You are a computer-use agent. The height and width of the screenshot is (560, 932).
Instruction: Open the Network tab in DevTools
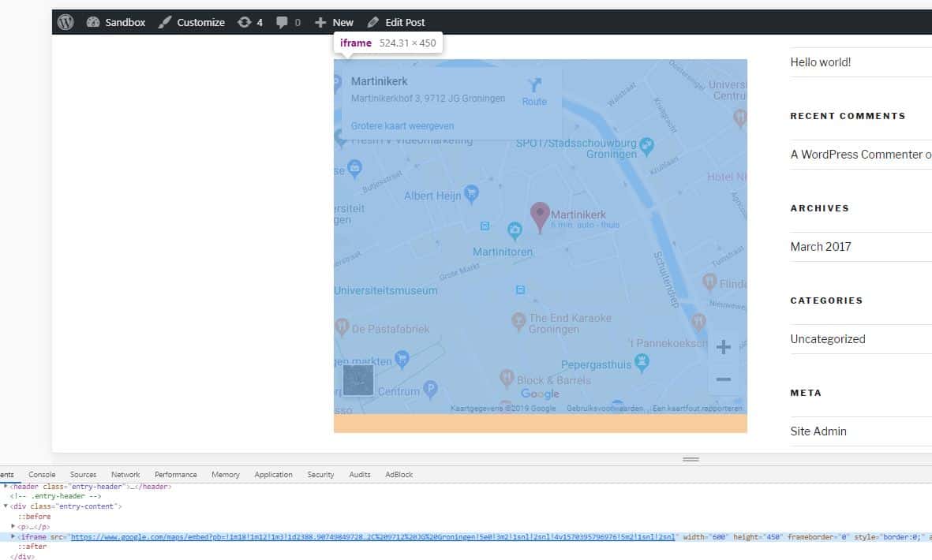pos(125,474)
